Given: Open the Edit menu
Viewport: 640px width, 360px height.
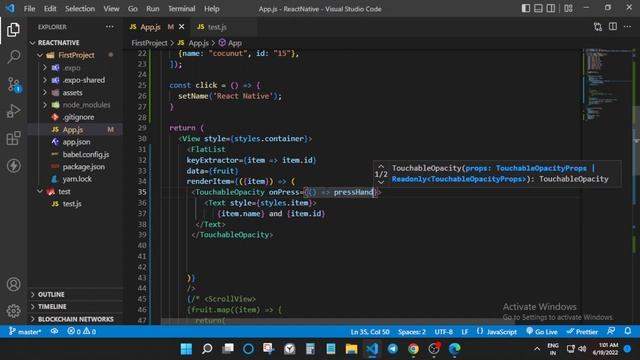Looking at the screenshot, I should (50, 9).
